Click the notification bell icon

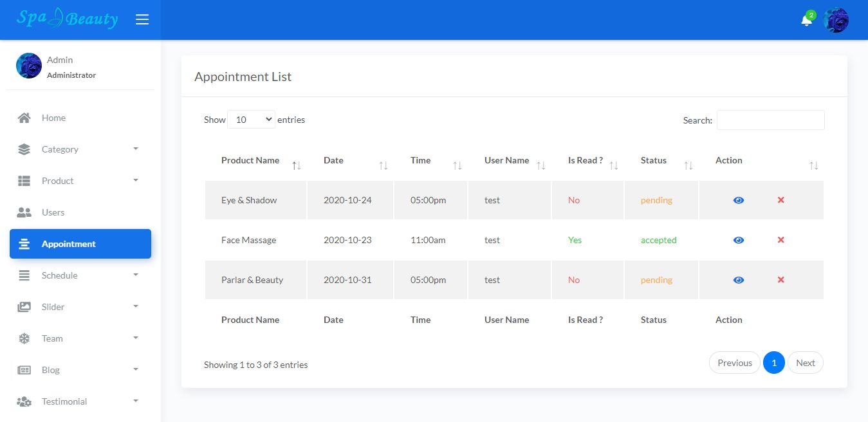[806, 21]
